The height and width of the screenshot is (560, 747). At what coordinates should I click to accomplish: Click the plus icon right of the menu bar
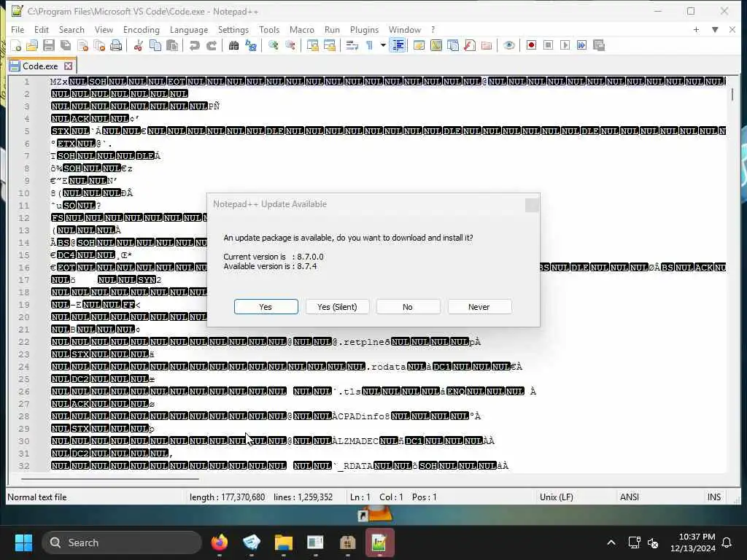[x=696, y=29]
